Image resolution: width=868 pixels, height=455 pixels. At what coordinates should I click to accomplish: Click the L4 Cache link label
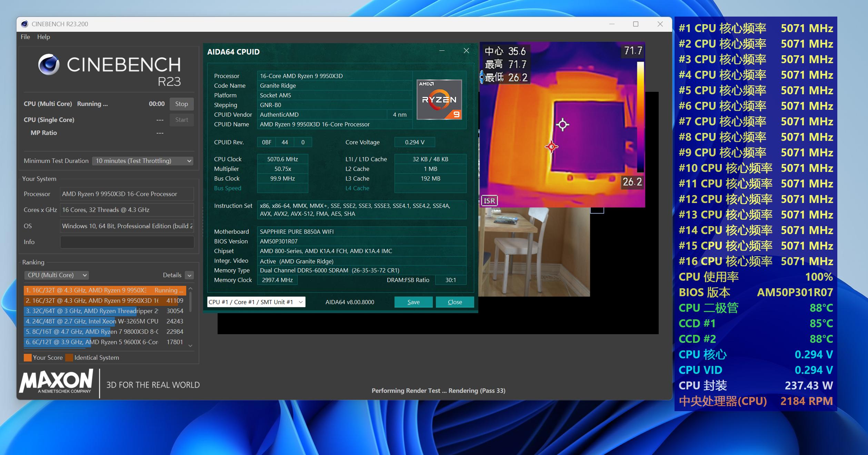tap(357, 188)
